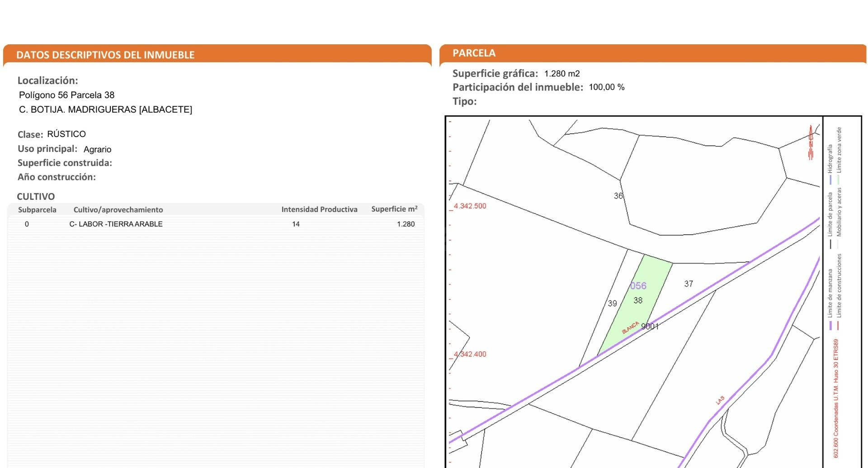Click the purple 056 polygon label
Image resolution: width=868 pixels, height=468 pixels.
pos(638,286)
